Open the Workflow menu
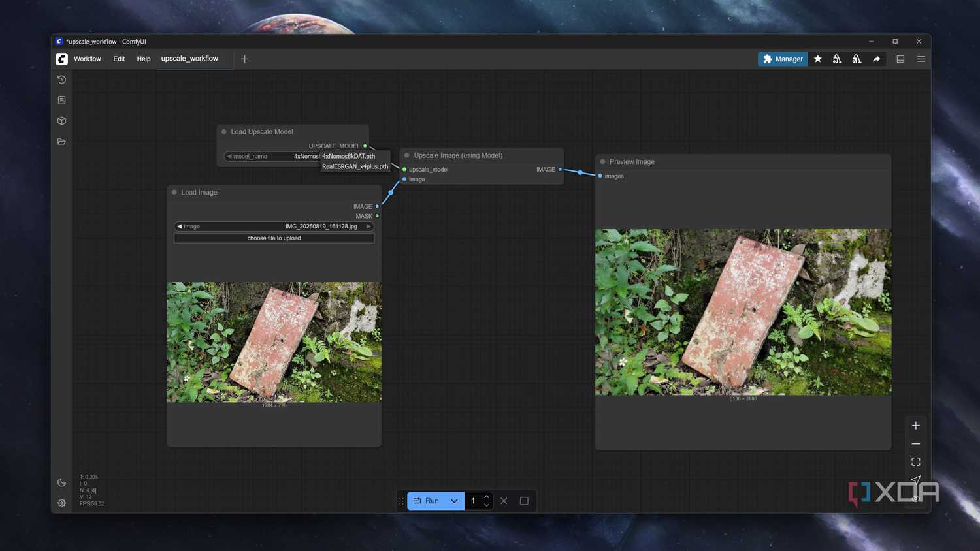 pyautogui.click(x=88, y=59)
